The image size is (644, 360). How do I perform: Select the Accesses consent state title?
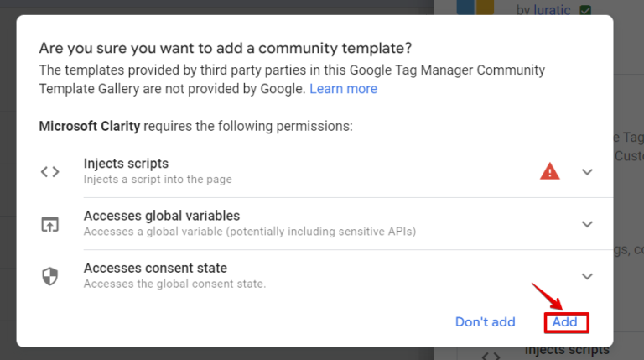[155, 268]
